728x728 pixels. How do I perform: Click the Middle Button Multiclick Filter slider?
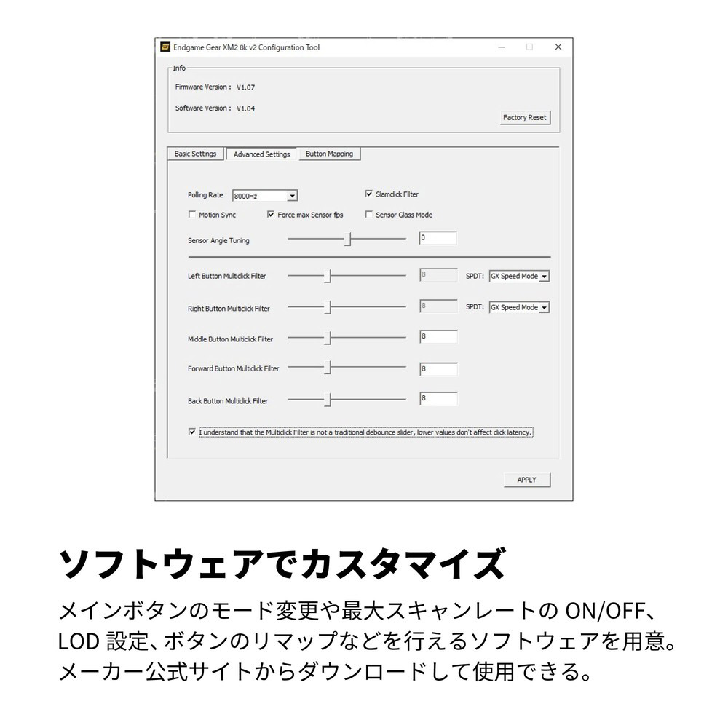(328, 339)
